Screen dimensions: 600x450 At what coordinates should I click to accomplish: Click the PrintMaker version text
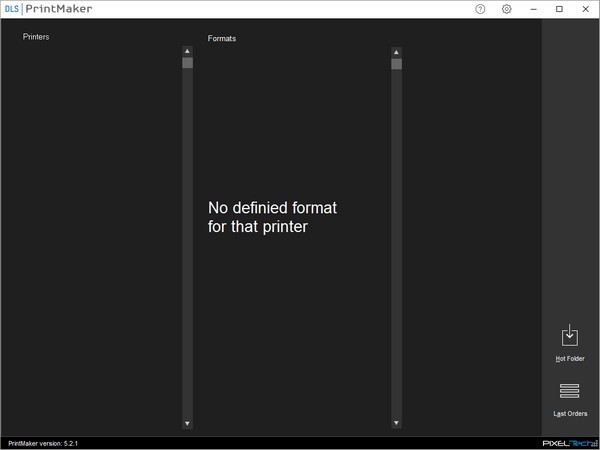click(43, 443)
